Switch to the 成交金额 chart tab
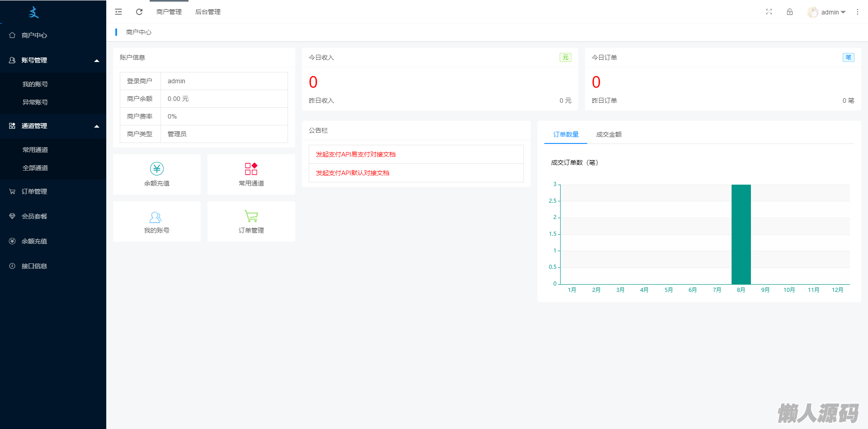The image size is (868, 429). tap(609, 134)
